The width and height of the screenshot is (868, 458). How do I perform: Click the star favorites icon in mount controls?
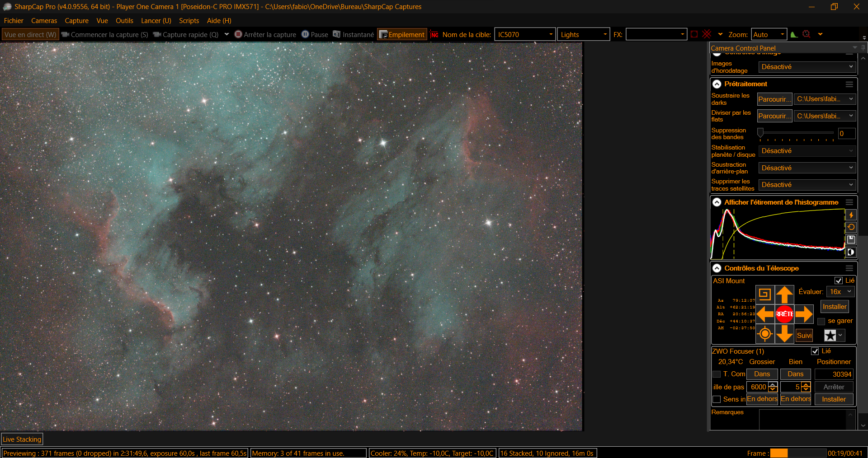830,335
